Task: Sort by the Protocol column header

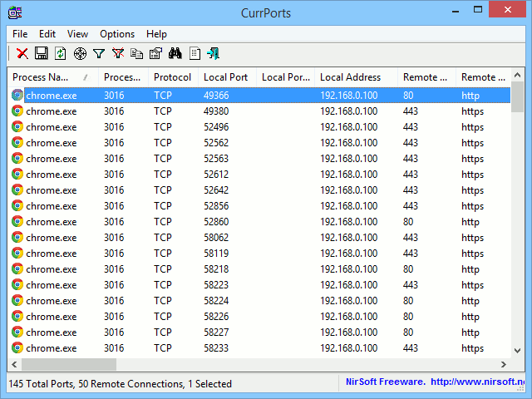Action: pyautogui.click(x=174, y=77)
